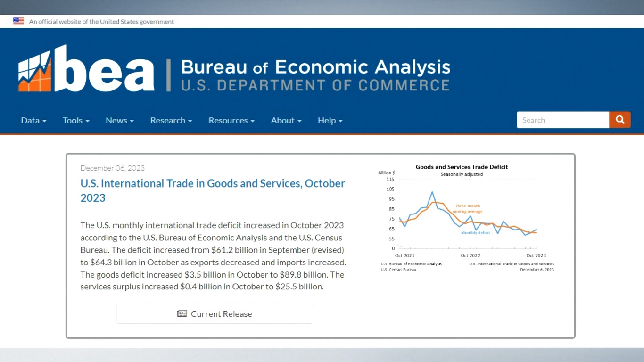Open the Help menu in navigation bar

coord(330,121)
